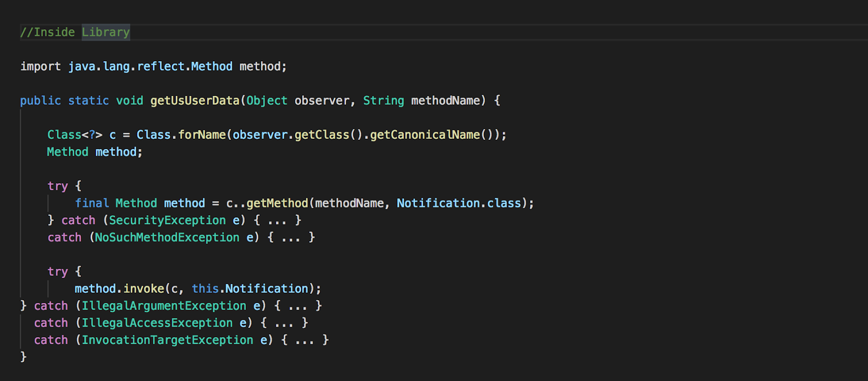This screenshot has height=381, width=868.
Task: Click "IllegalAccessException" in the catch clause
Action: pos(157,322)
